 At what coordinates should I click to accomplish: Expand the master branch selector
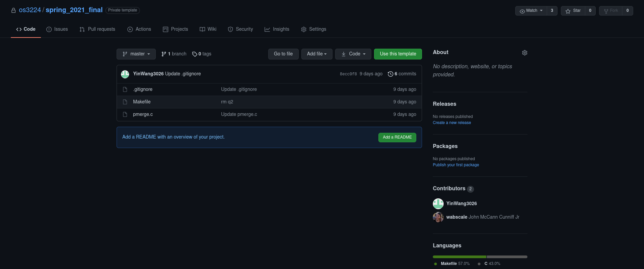pyautogui.click(x=136, y=54)
